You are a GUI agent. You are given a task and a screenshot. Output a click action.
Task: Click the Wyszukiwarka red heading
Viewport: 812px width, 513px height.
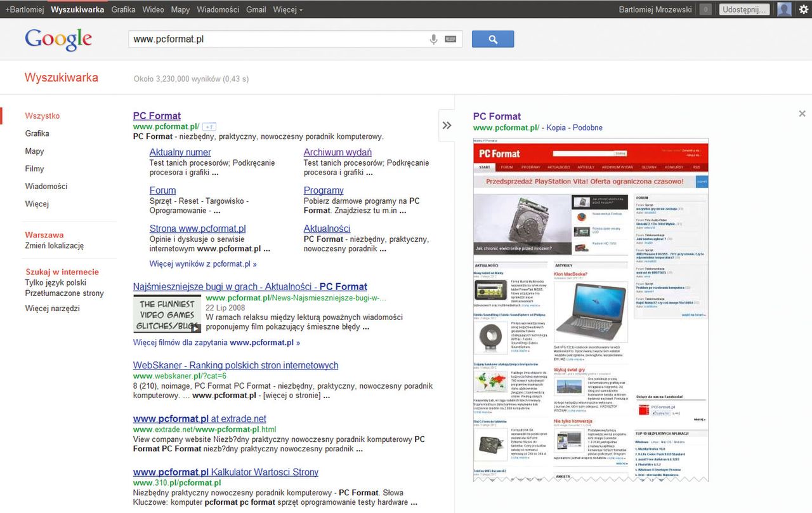[62, 78]
